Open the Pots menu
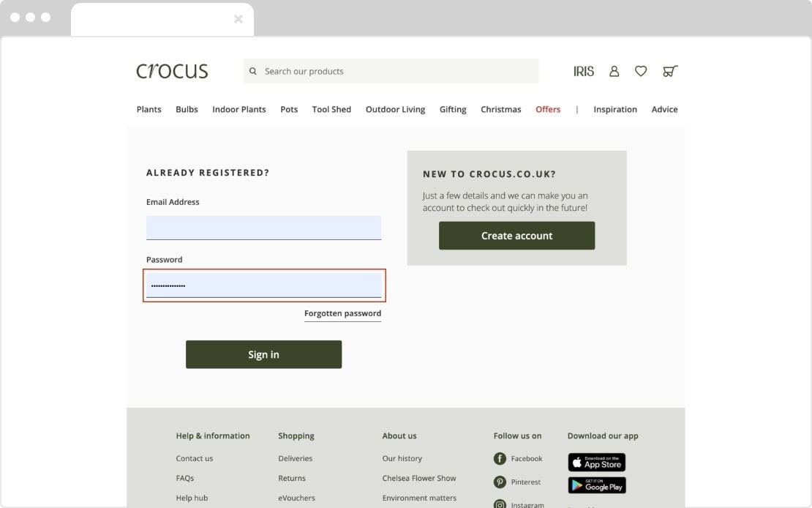This screenshot has width=812, height=508. [x=289, y=109]
